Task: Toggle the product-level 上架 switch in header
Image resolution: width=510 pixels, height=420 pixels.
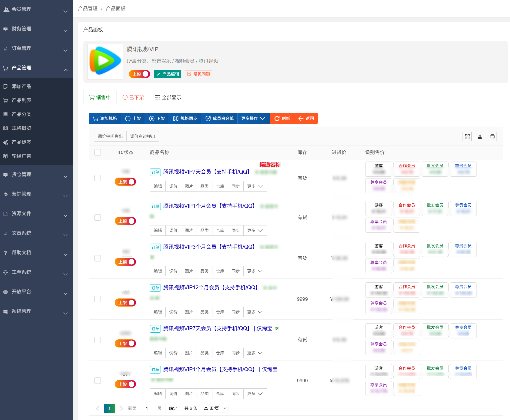Action: tap(140, 74)
